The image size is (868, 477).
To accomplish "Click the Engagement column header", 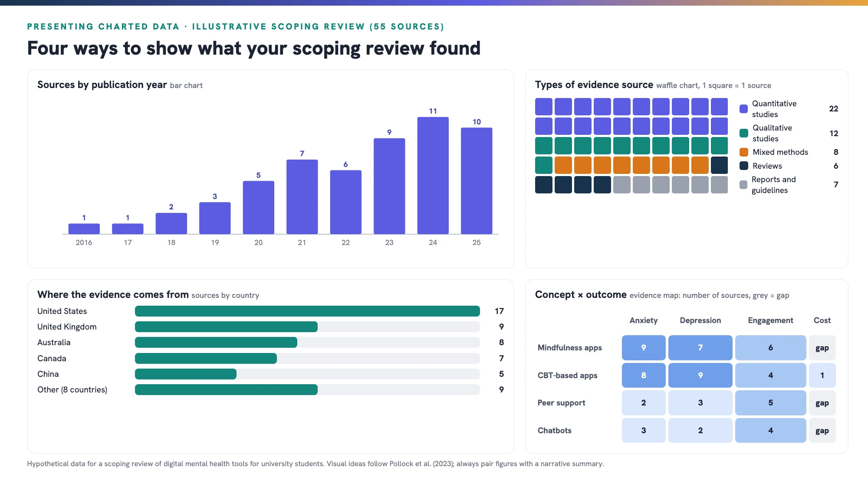I will [x=771, y=320].
